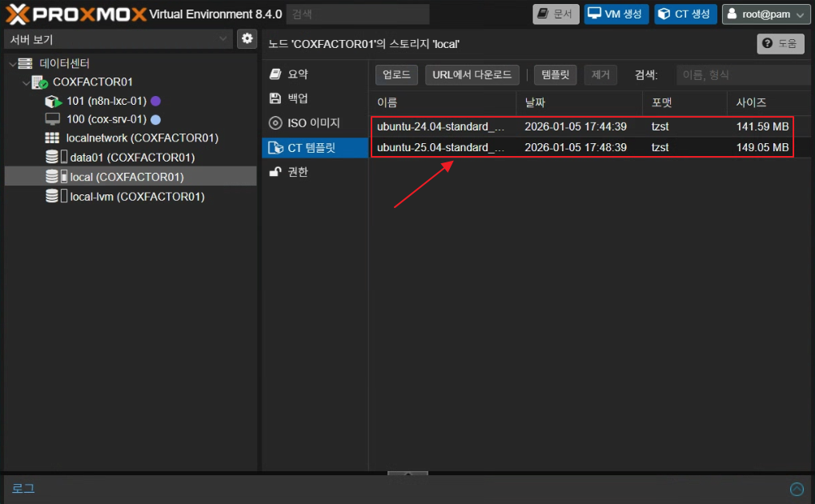This screenshot has height=504, width=815.
Task: Click the purple tag dot on n8n-lxc-01
Action: pyautogui.click(x=155, y=101)
